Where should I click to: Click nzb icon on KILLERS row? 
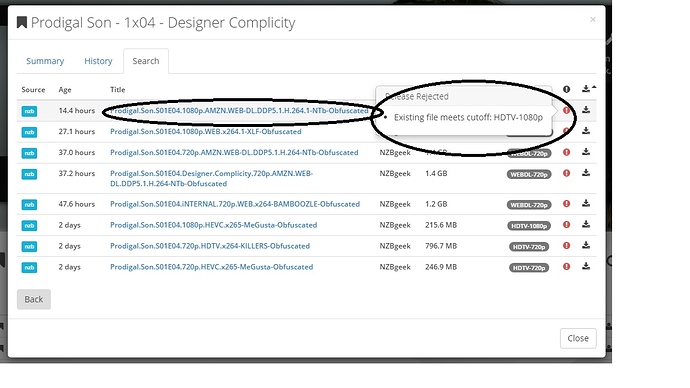click(29, 246)
